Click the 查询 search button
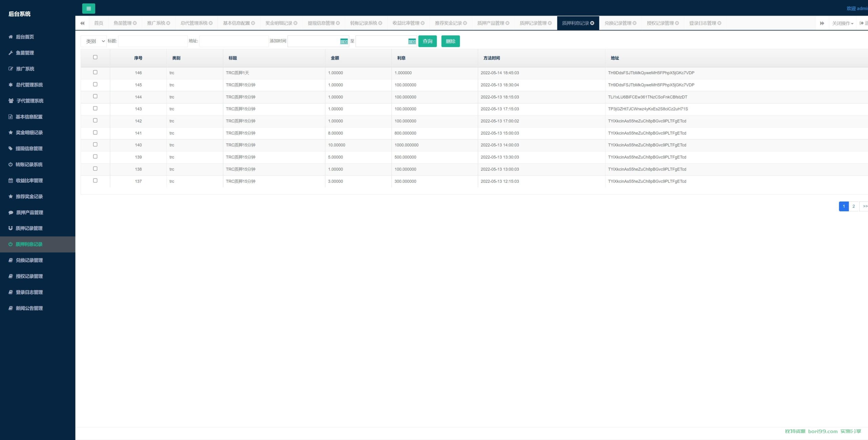This screenshot has width=868, height=440. (x=428, y=41)
